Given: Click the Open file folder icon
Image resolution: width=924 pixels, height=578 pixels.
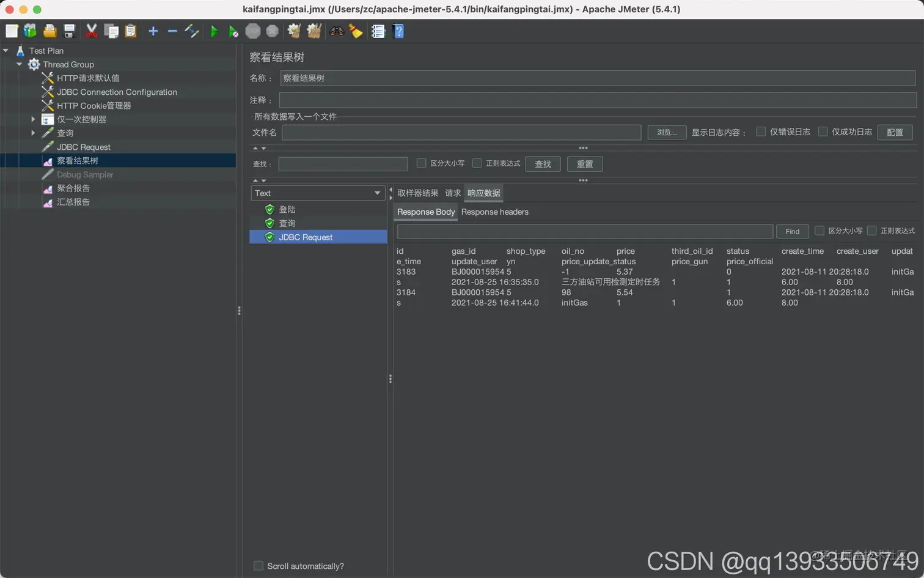Looking at the screenshot, I should pyautogui.click(x=50, y=31).
